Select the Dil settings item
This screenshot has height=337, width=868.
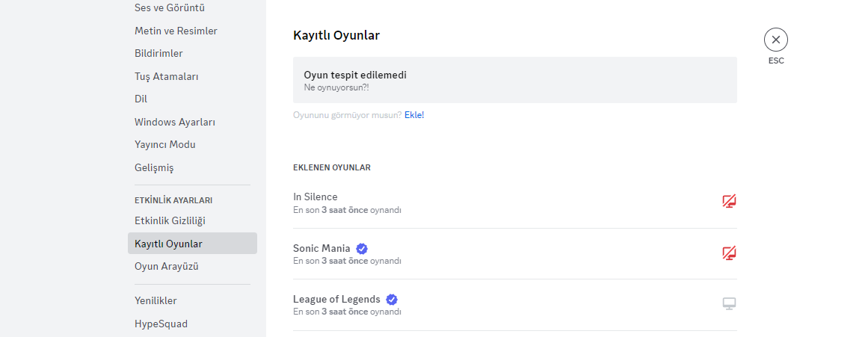pos(141,99)
